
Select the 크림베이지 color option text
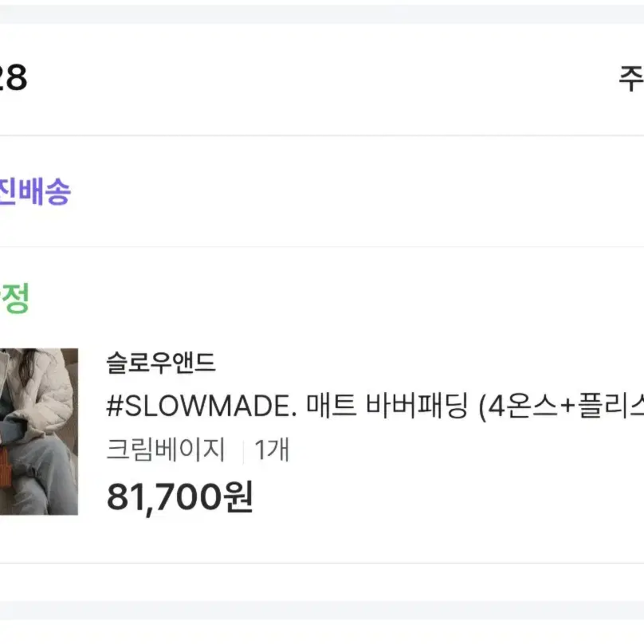pos(166,450)
